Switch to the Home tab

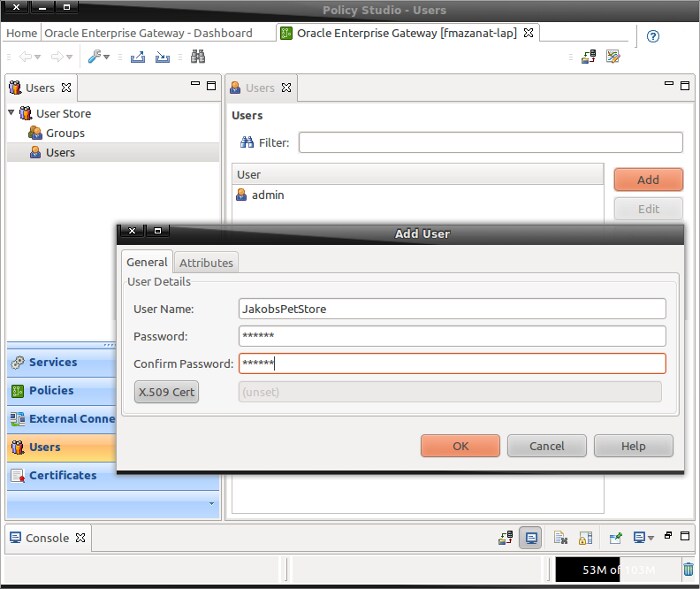21,33
